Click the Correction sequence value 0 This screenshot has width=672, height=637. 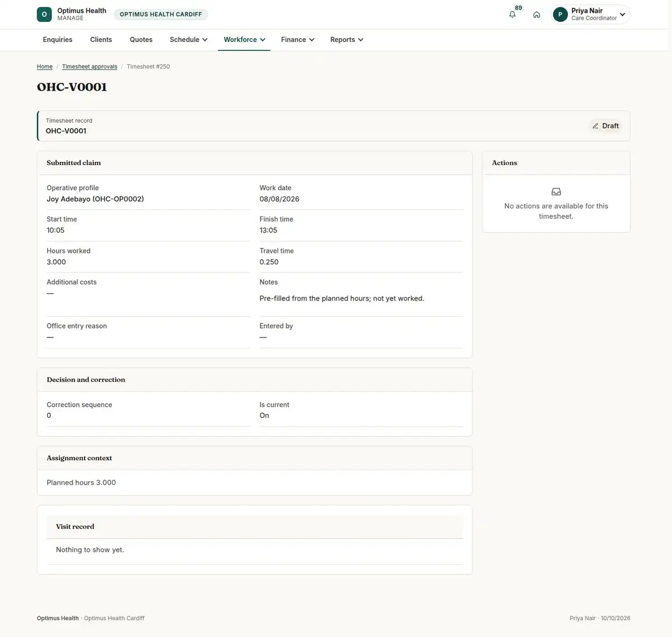tap(49, 415)
